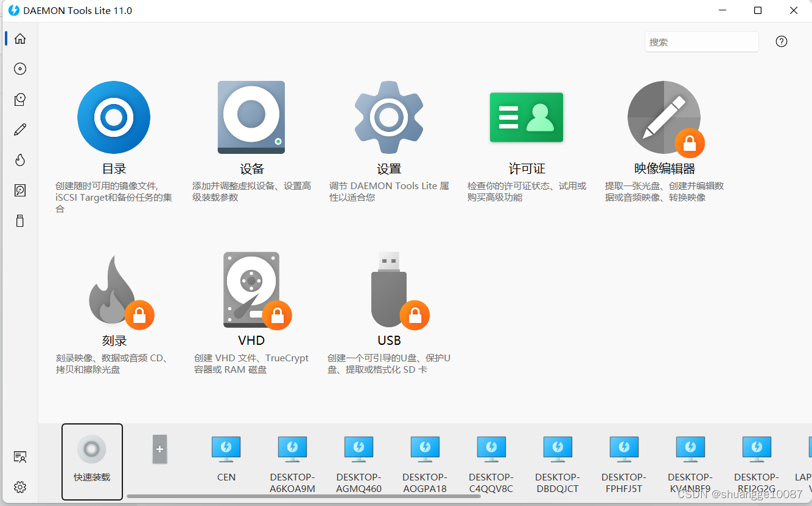Click the 搜索 search field
812x506 pixels.
point(702,42)
